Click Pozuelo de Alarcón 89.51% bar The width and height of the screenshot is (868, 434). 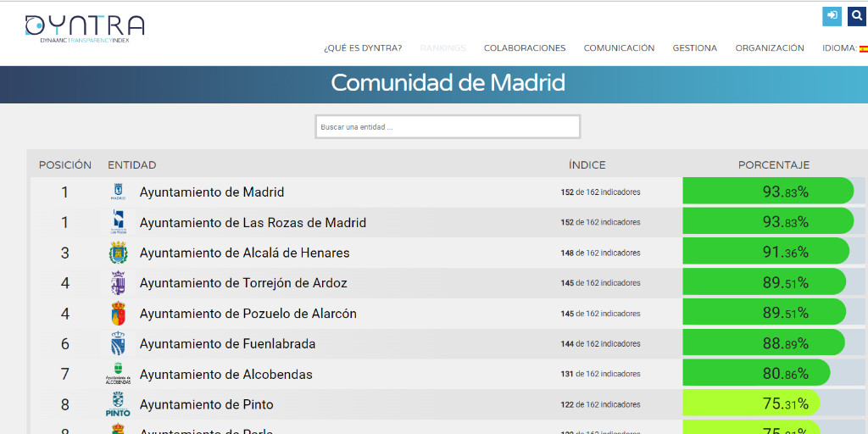tap(765, 312)
